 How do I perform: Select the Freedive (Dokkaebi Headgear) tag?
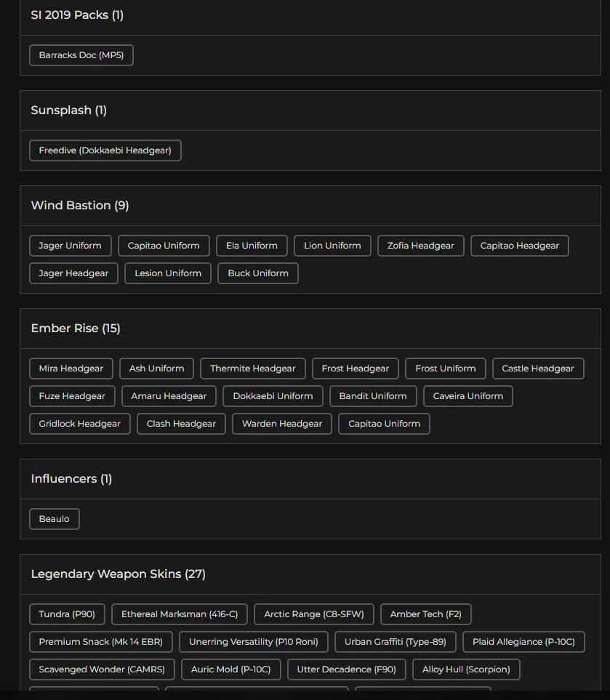click(105, 150)
